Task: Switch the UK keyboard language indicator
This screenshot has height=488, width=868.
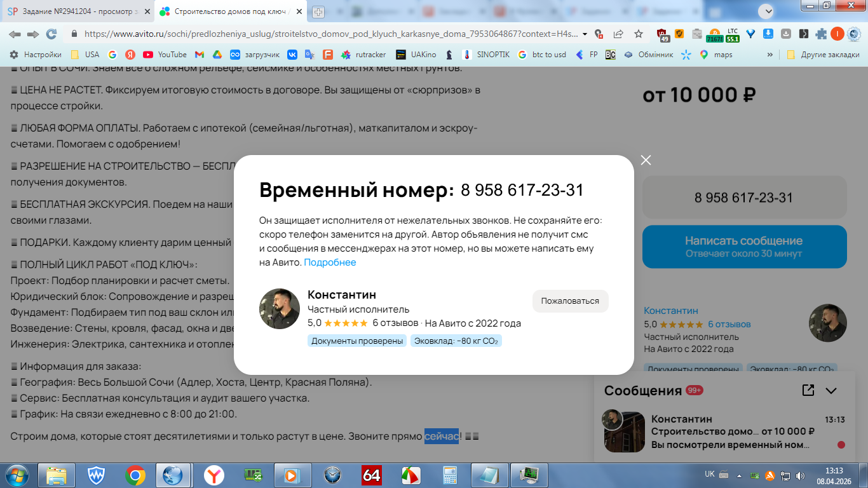Action: [x=710, y=474]
